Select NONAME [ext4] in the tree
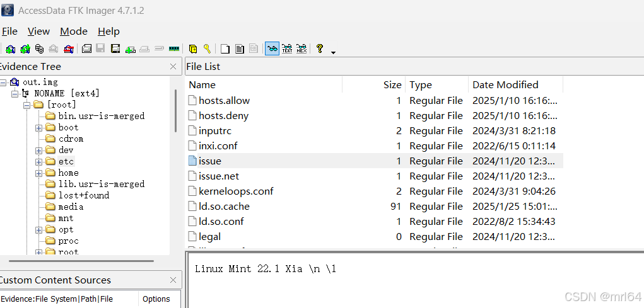644x308 pixels. pos(66,93)
